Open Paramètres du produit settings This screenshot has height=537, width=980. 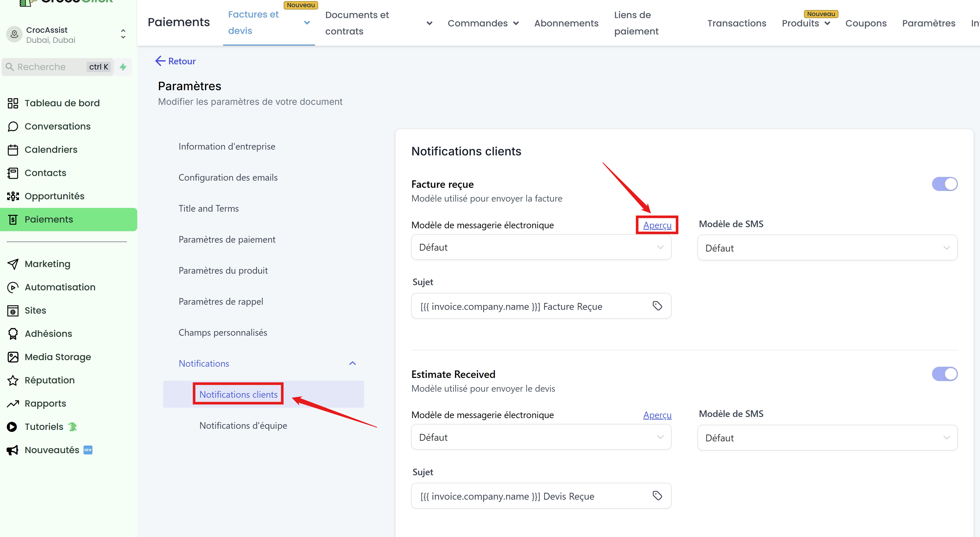[223, 271]
